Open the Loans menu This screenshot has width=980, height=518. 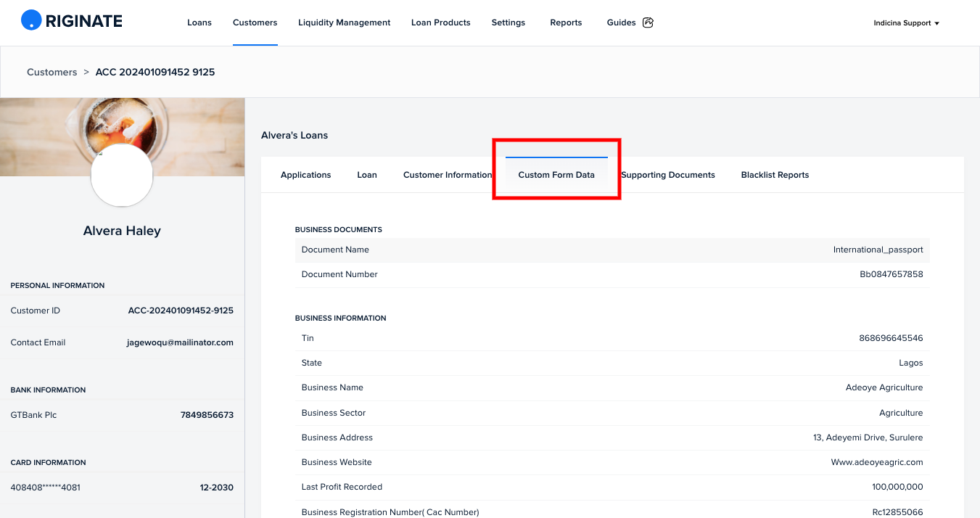199,22
